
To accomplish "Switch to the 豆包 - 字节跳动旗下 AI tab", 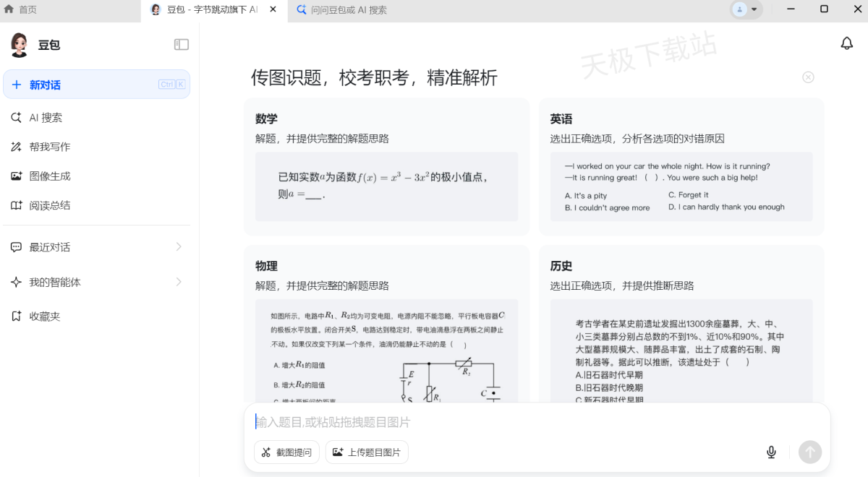I will (x=213, y=10).
